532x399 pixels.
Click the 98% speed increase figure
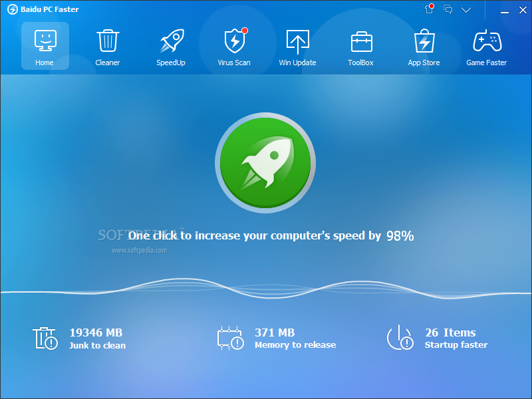(400, 236)
